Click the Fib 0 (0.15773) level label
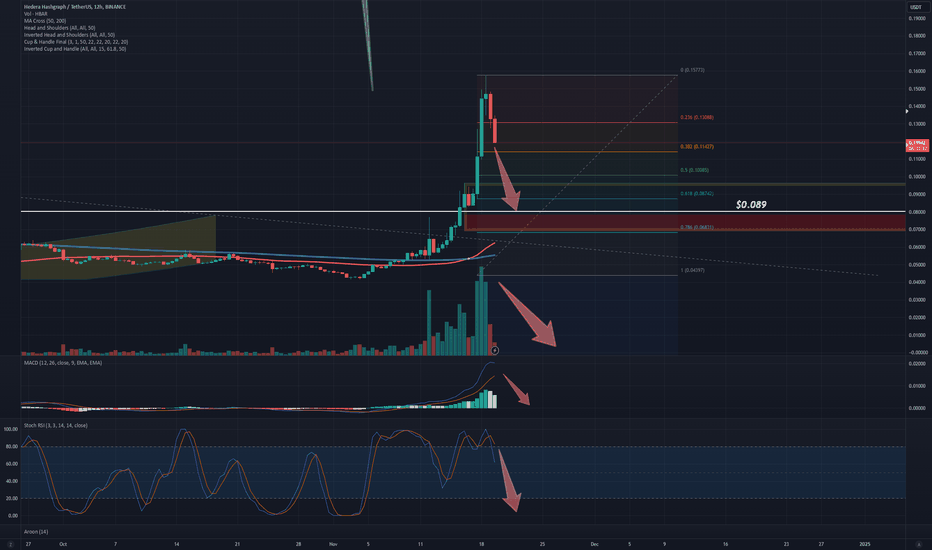 coord(692,70)
